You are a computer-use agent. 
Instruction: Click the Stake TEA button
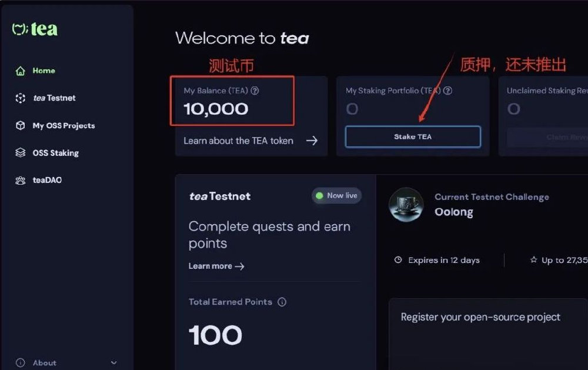click(413, 136)
